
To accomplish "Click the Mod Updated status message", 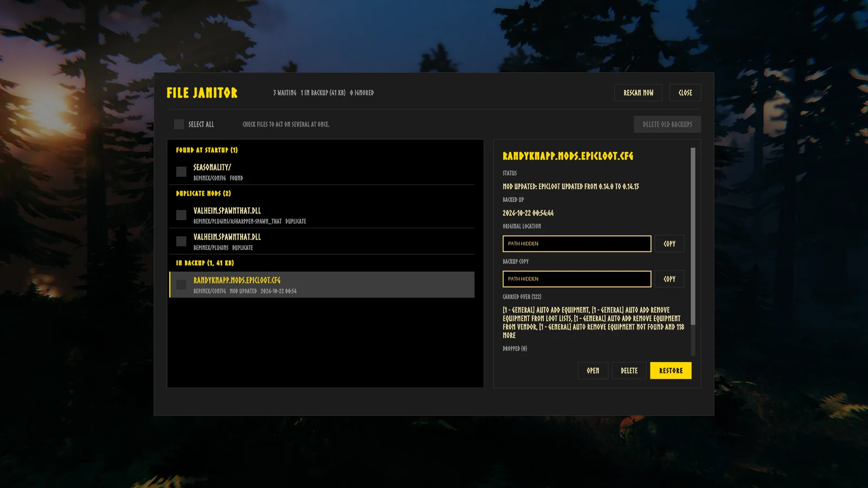I will click(x=571, y=187).
